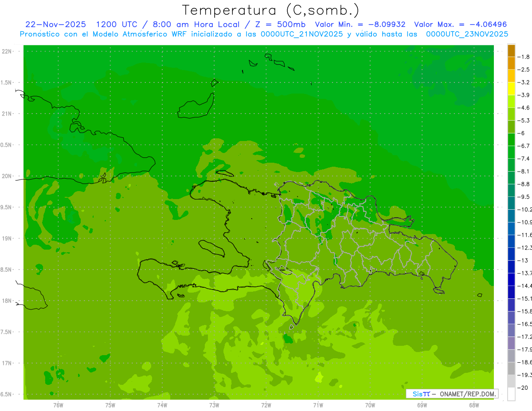This screenshot has width=532, height=411.
Task: Click longitude label '69W'
Action: tap(422, 405)
